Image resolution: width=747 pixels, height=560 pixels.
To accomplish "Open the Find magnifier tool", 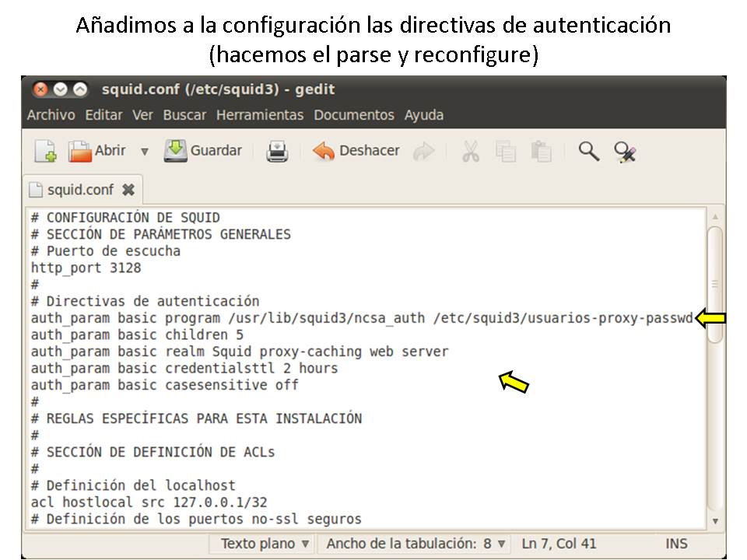I will pyautogui.click(x=589, y=152).
